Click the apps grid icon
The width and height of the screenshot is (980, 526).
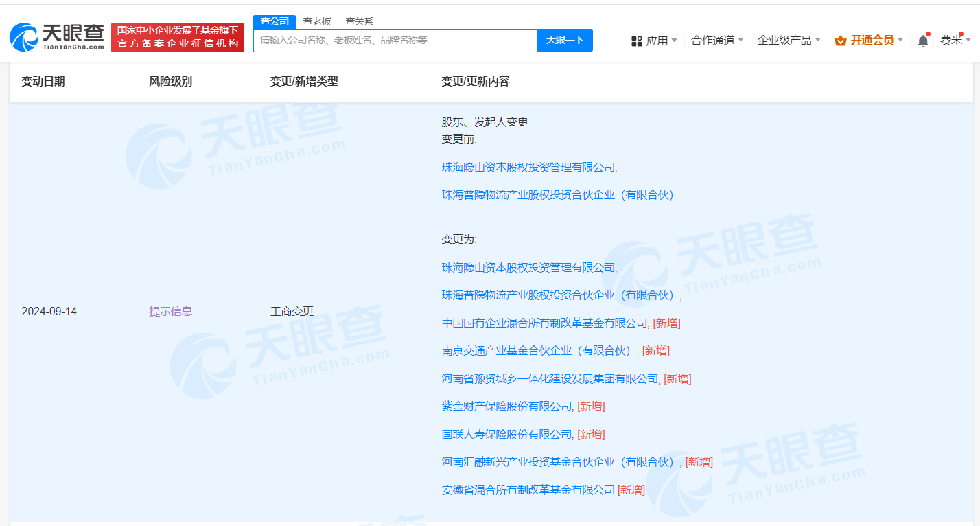pyautogui.click(x=637, y=41)
